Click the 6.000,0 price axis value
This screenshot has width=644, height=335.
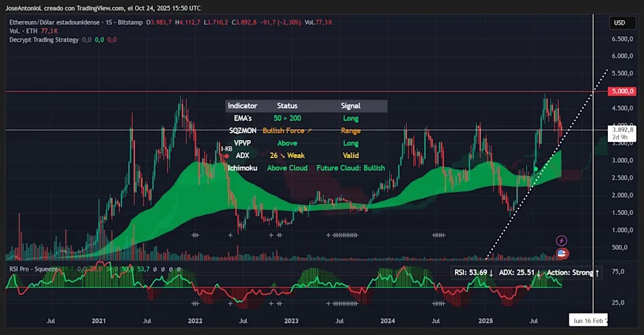click(623, 56)
